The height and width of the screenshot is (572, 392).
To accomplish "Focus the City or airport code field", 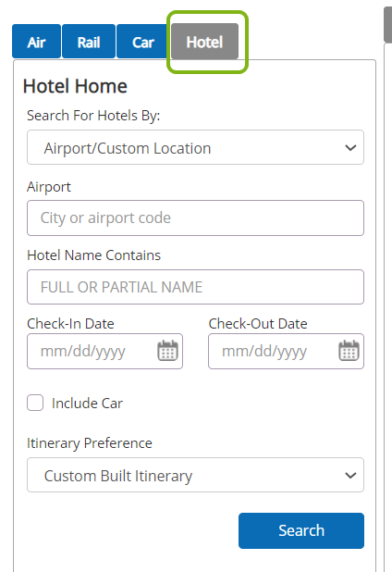I will (x=195, y=218).
